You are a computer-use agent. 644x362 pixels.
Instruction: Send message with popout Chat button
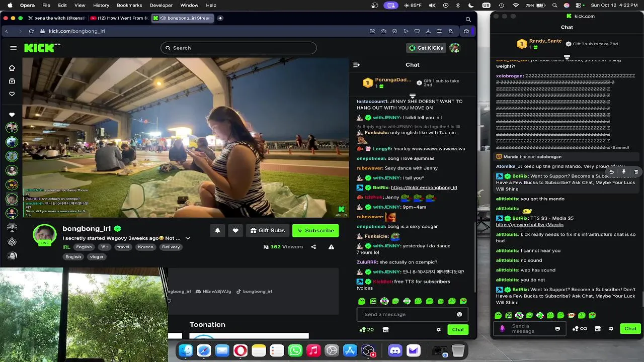pos(630,329)
